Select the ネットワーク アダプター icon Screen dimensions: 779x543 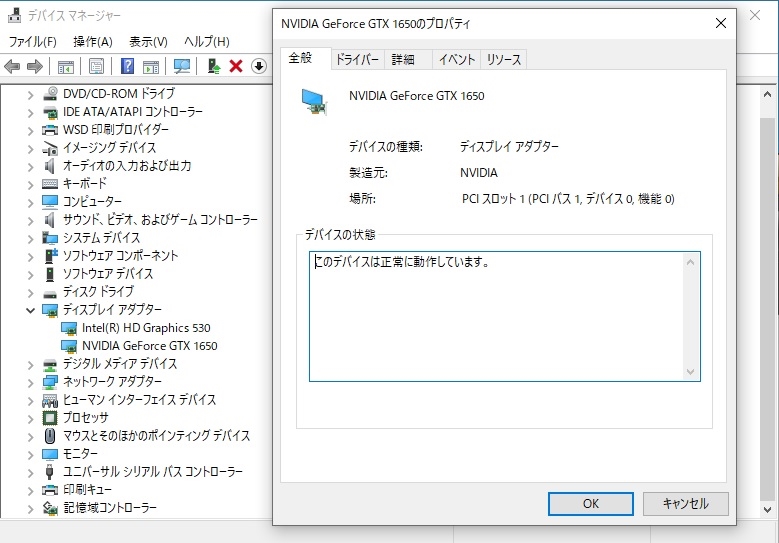tap(50, 382)
